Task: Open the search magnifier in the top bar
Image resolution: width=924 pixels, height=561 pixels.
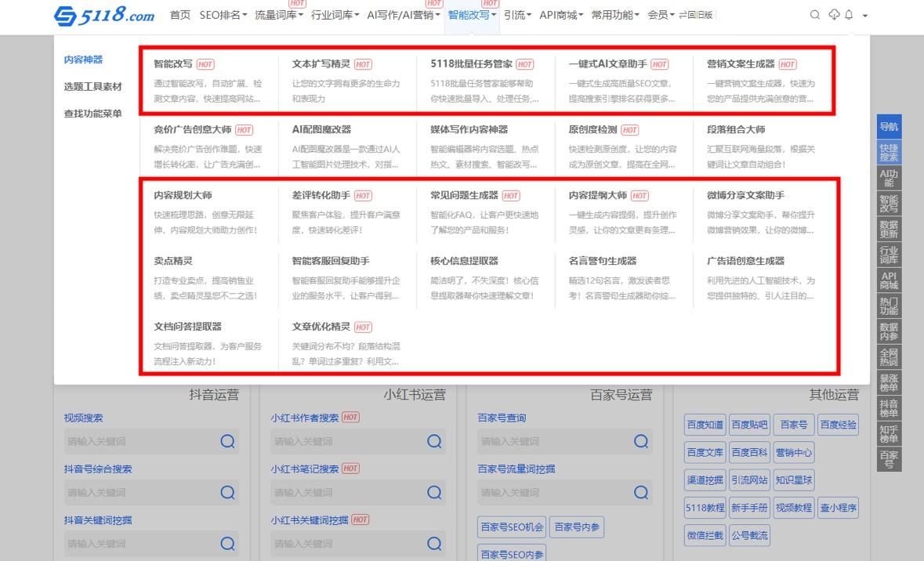Action: [814, 14]
